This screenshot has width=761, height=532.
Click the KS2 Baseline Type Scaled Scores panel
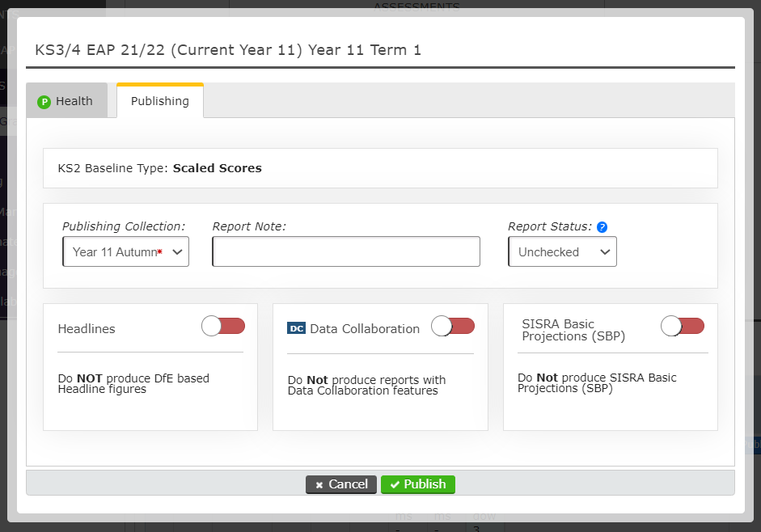[380, 168]
